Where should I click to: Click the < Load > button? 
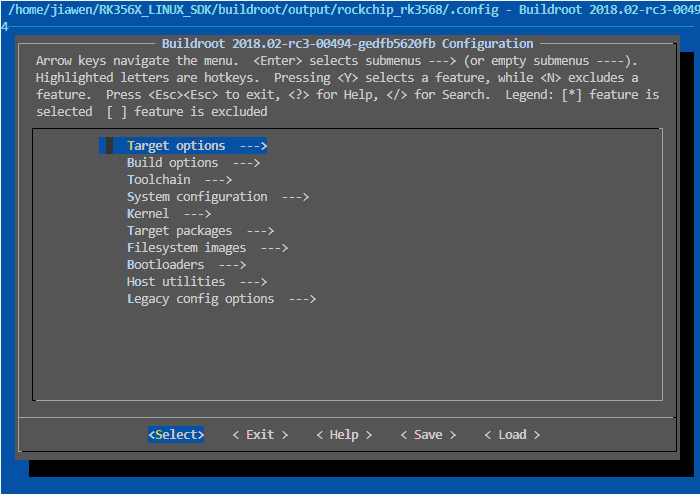pos(512,434)
